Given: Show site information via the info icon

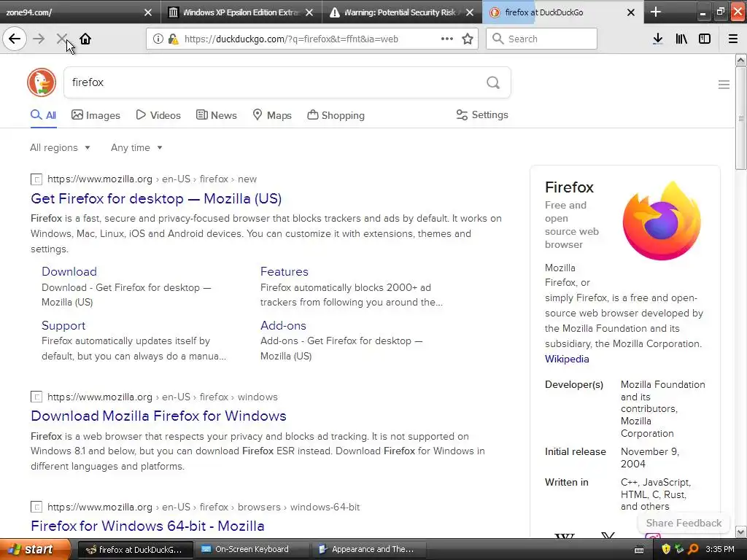Looking at the screenshot, I should pyautogui.click(x=158, y=39).
